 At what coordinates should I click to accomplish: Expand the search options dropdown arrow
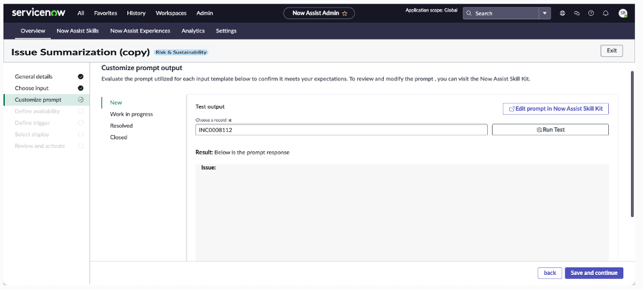[x=545, y=13]
